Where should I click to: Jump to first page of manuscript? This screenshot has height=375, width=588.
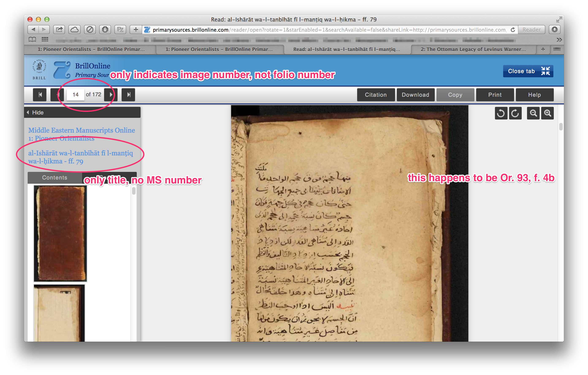[x=40, y=95]
